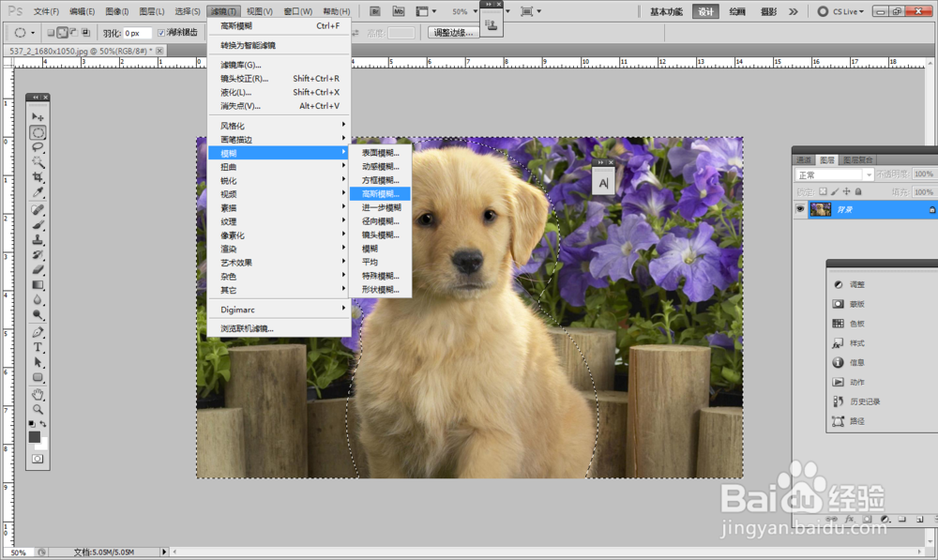938x560 pixels.
Task: Launch Adobe Bridge from the Br icon
Action: pos(375,11)
